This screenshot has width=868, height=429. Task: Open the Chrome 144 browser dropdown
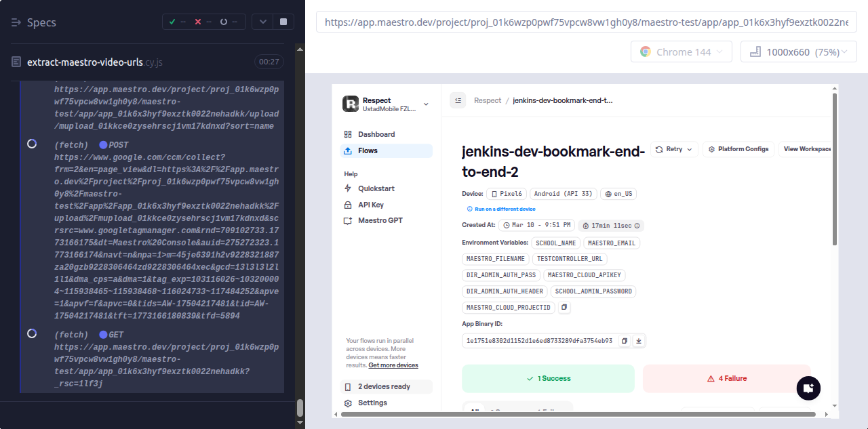click(x=682, y=52)
